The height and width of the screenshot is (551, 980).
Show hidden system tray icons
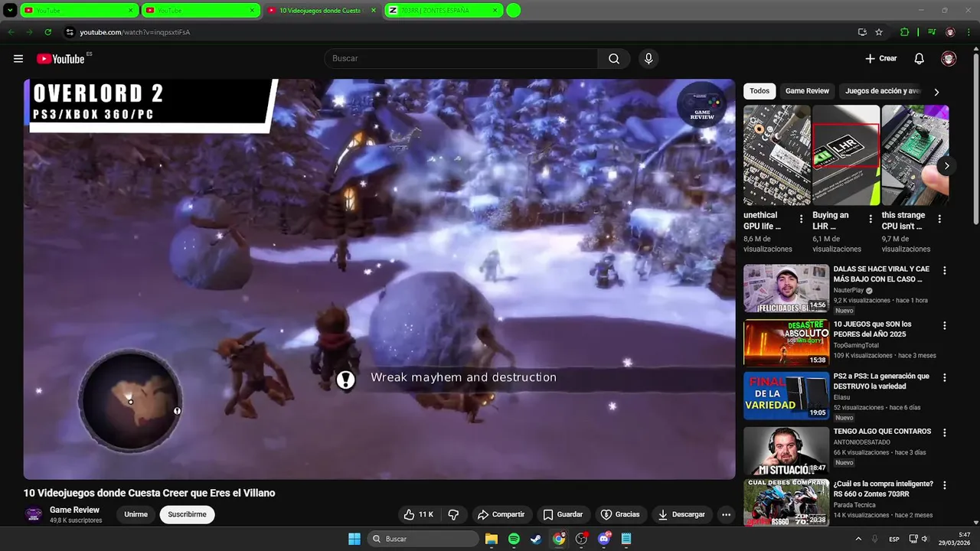[x=858, y=539]
